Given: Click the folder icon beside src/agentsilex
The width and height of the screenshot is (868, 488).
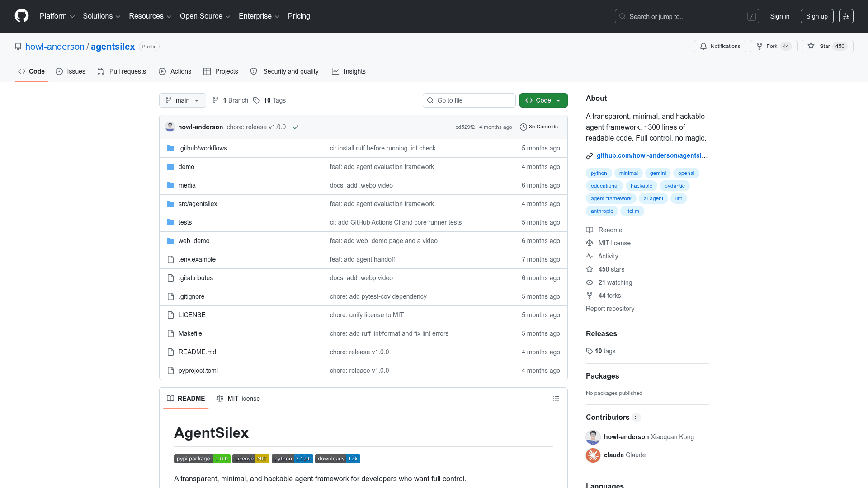Looking at the screenshot, I should [x=170, y=204].
